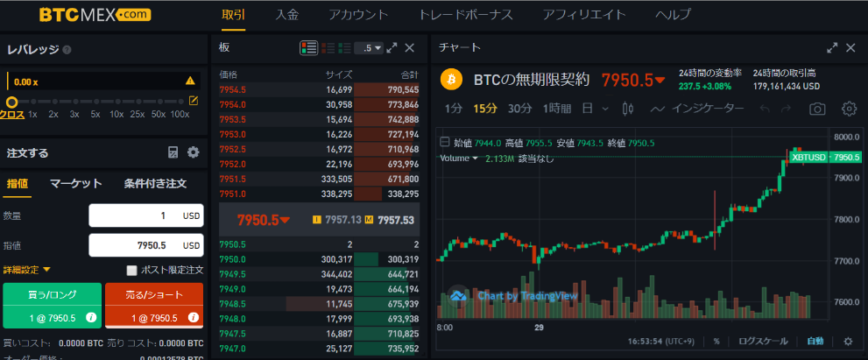Click info icon on sell/short button

pos(194,318)
